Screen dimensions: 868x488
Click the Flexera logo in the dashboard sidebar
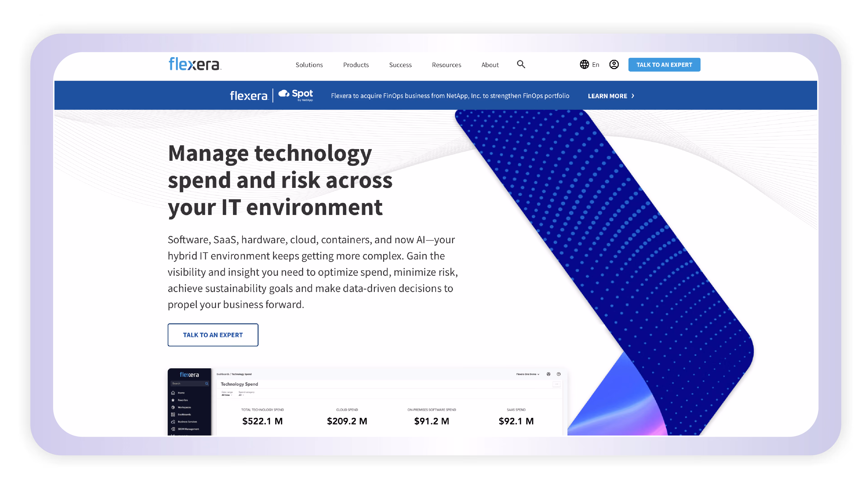189,374
